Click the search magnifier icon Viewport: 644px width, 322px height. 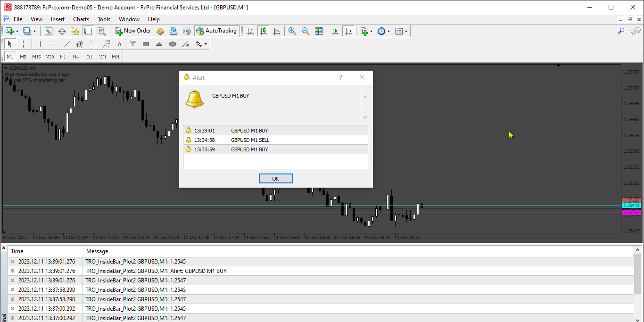(x=621, y=31)
